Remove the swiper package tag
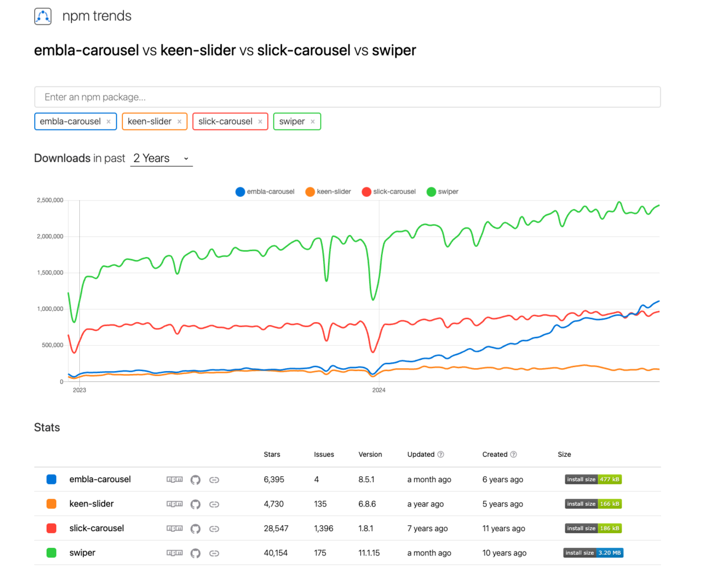The image size is (709, 588). (313, 122)
